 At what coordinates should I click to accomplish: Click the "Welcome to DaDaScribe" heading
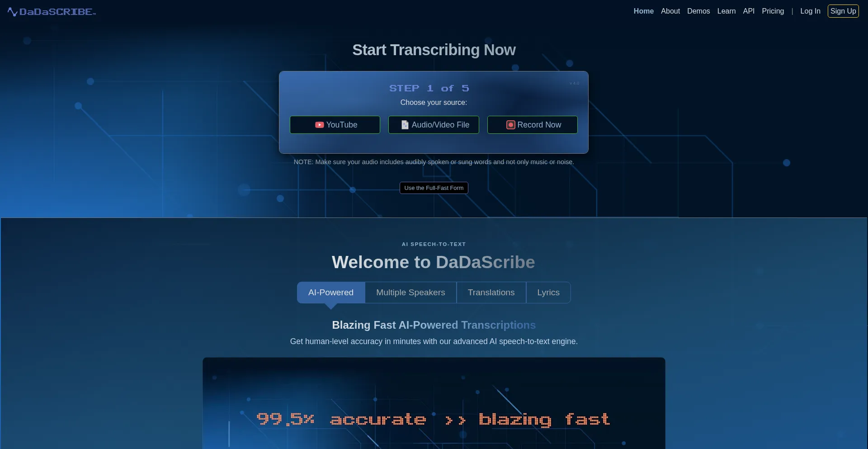coord(434,262)
